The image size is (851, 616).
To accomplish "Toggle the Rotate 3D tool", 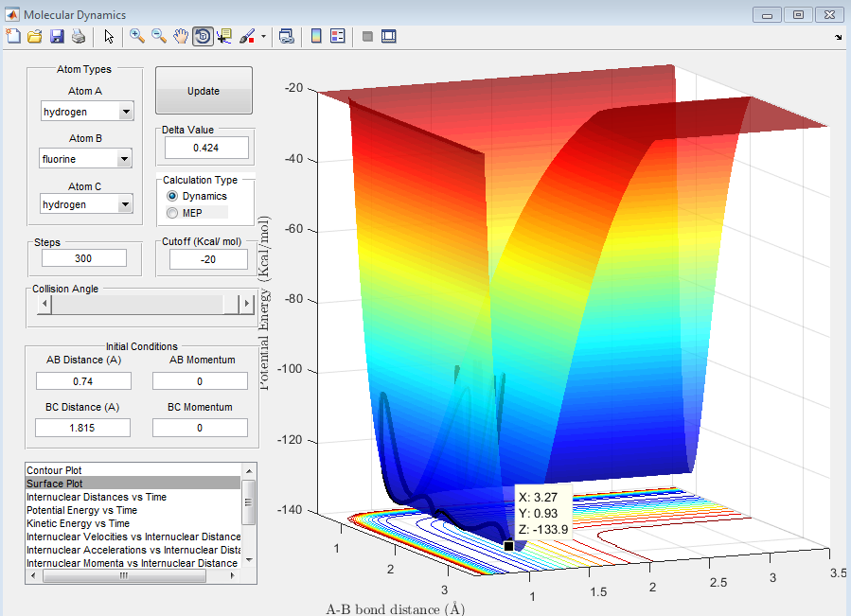I will coord(203,36).
